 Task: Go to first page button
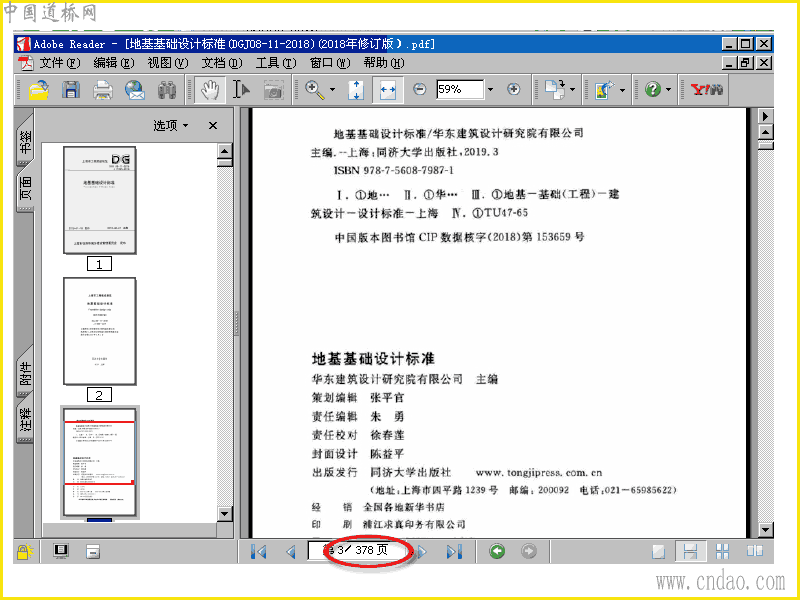coord(259,552)
